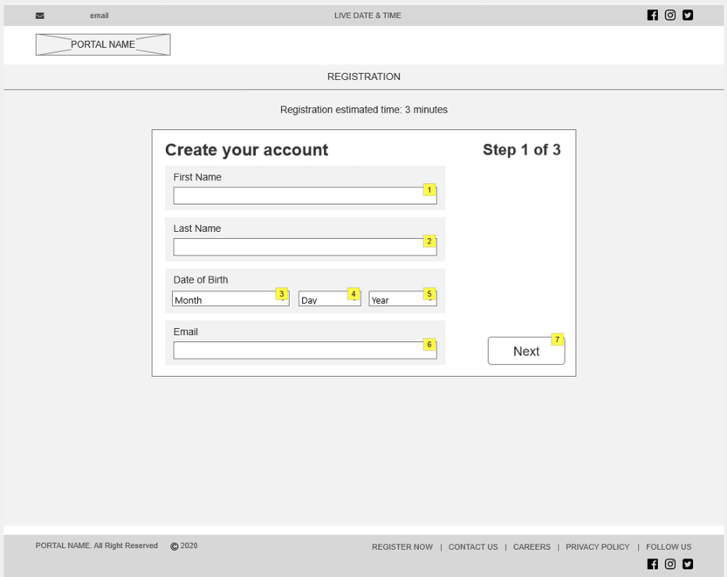Click the envelope email icon in header
The width and height of the screenshot is (727, 577).
click(40, 16)
